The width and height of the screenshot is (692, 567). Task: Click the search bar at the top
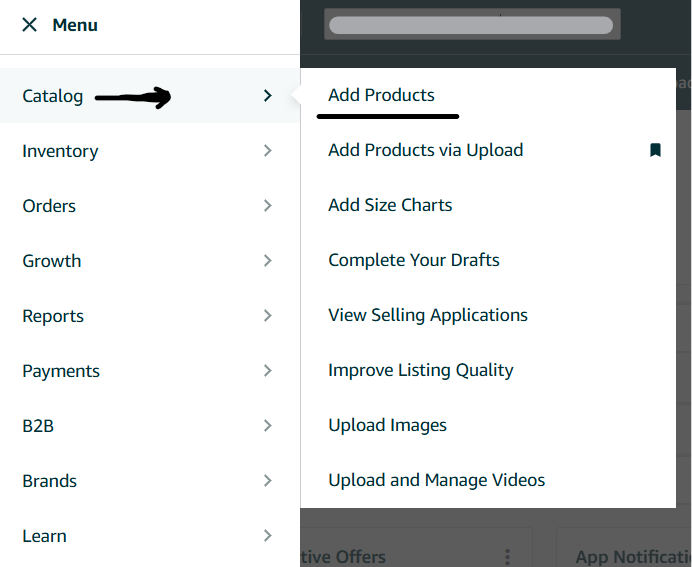coord(471,25)
